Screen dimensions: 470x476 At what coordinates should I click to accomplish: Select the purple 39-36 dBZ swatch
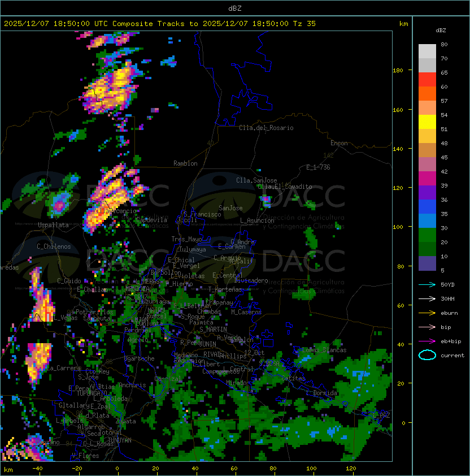click(427, 192)
